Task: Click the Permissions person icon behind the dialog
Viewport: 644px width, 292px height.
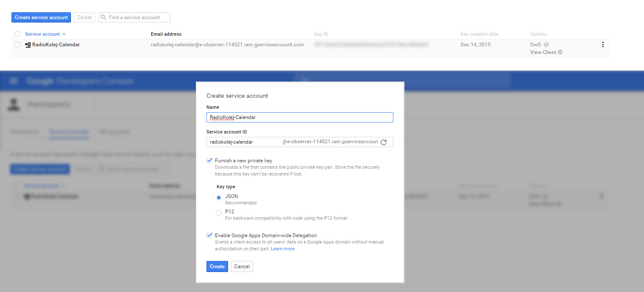Action: (14, 105)
